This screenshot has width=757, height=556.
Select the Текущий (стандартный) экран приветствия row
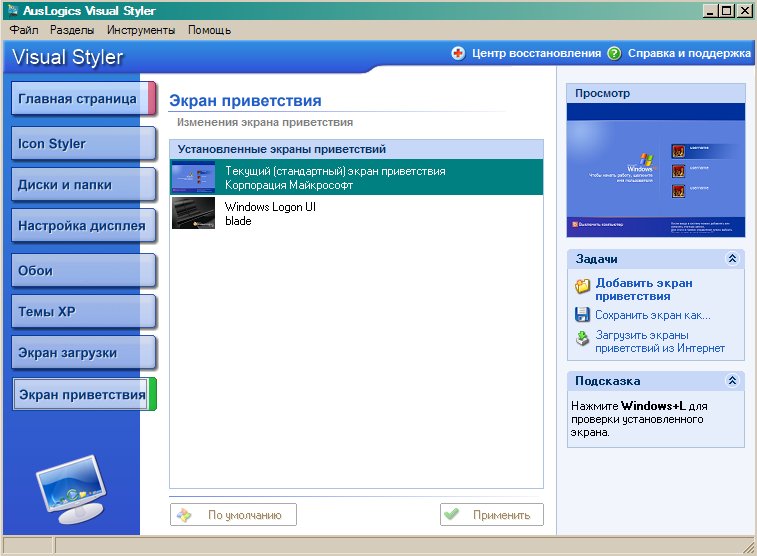click(x=356, y=177)
